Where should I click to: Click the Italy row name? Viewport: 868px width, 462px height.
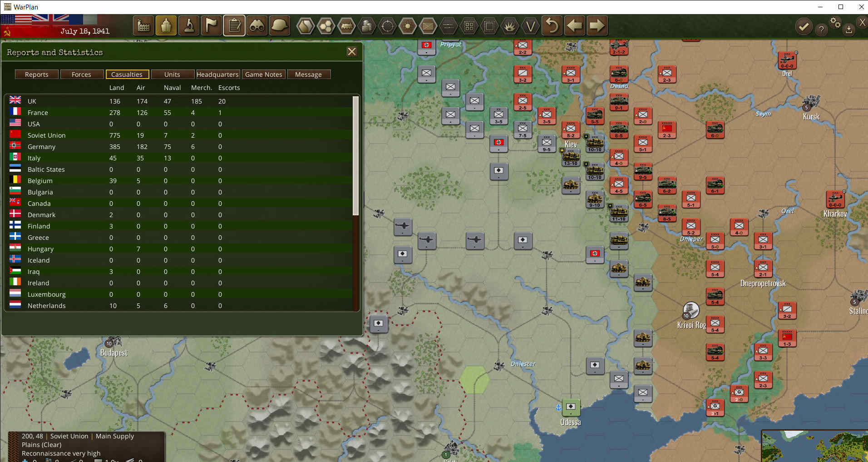coord(34,158)
